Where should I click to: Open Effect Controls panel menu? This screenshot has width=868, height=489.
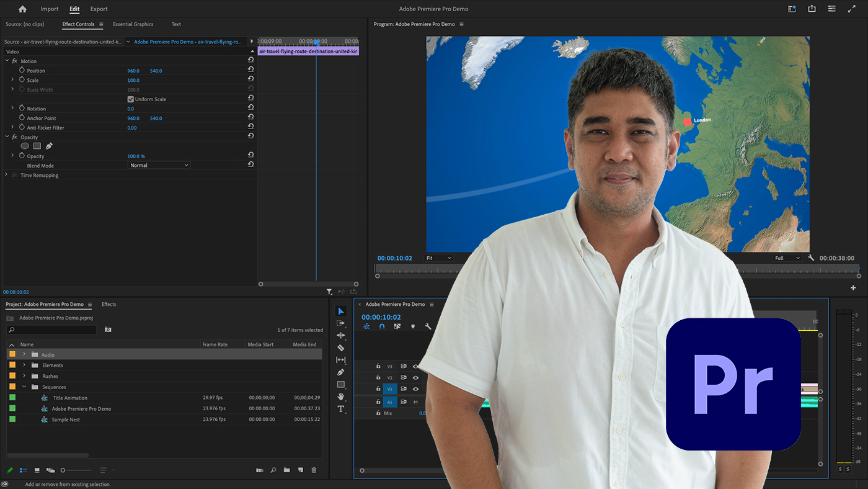(x=101, y=24)
